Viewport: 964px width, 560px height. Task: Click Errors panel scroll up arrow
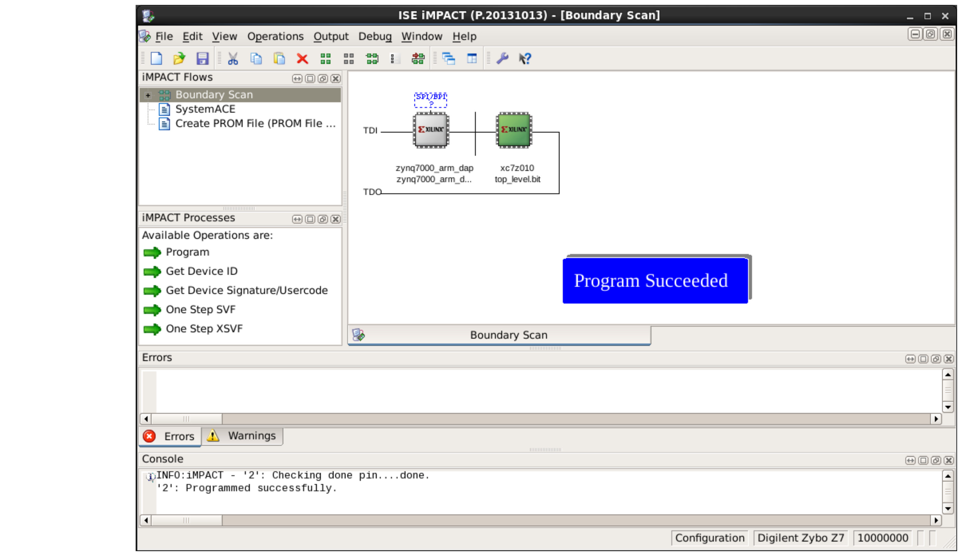[x=948, y=375]
